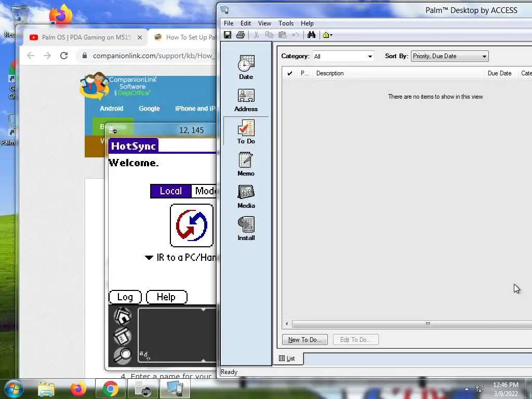Tap the Find magnifier on Palm emulator

tap(123, 356)
